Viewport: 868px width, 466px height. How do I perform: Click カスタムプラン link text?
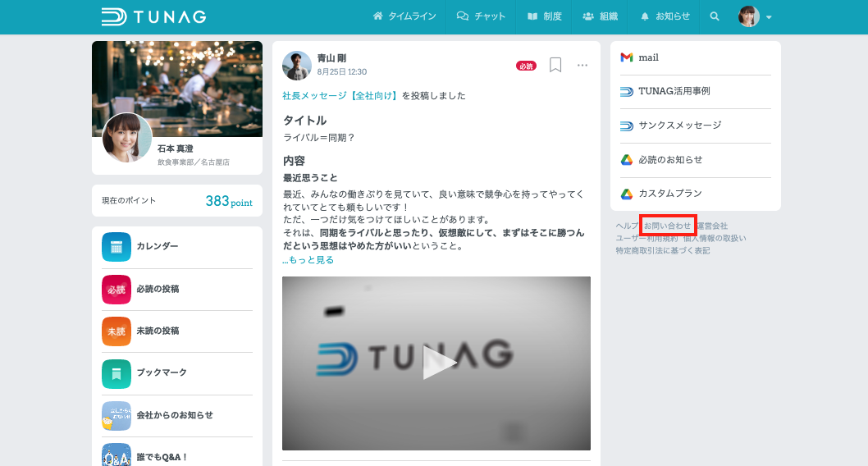click(x=669, y=194)
